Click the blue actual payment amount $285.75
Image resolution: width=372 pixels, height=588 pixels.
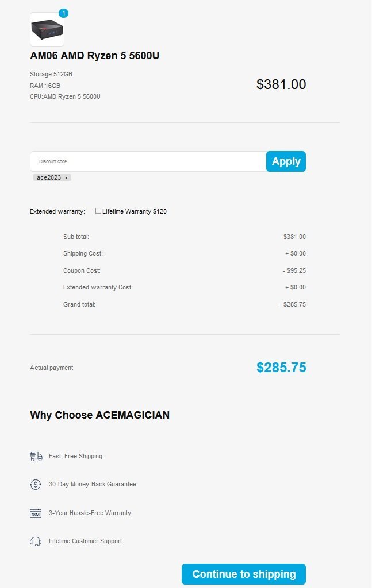(281, 367)
